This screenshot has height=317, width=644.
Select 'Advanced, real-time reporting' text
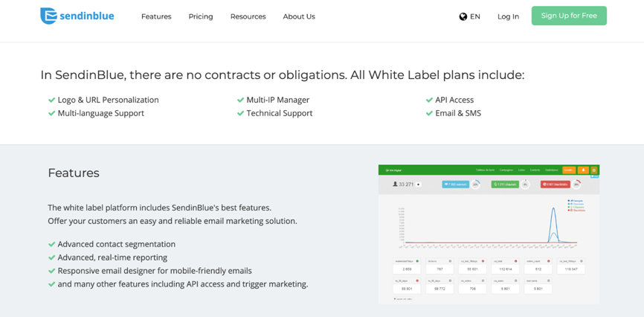point(112,257)
